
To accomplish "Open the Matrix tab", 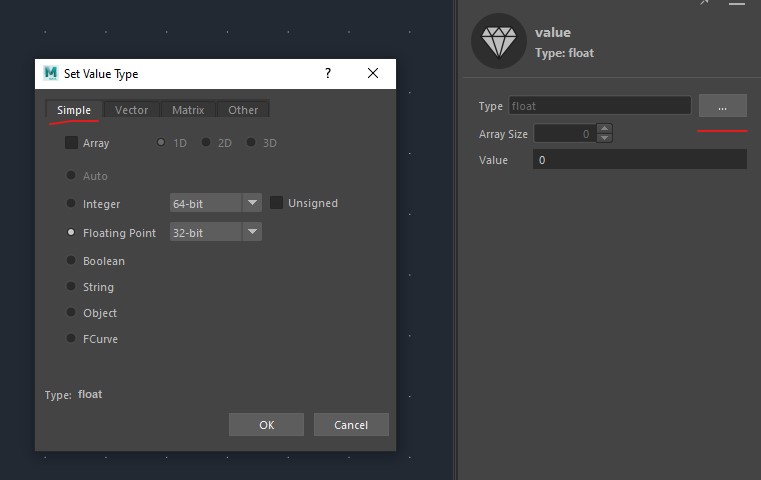I will point(188,110).
